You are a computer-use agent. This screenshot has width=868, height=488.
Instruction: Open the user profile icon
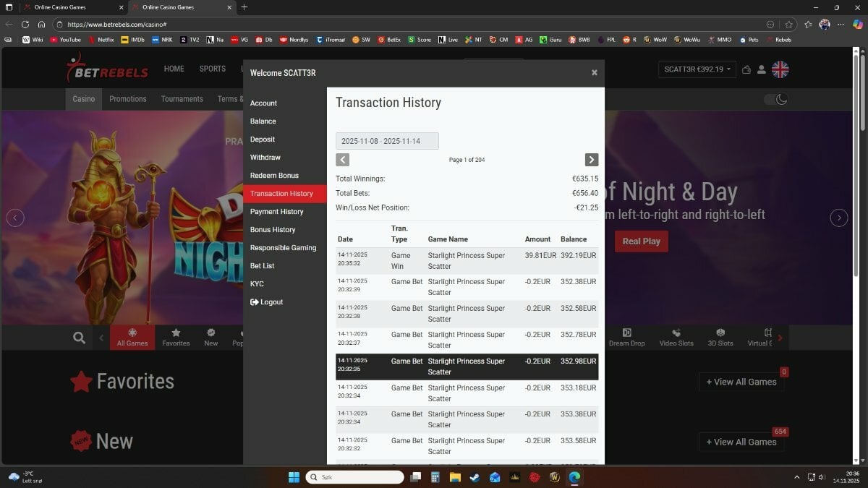tap(761, 69)
